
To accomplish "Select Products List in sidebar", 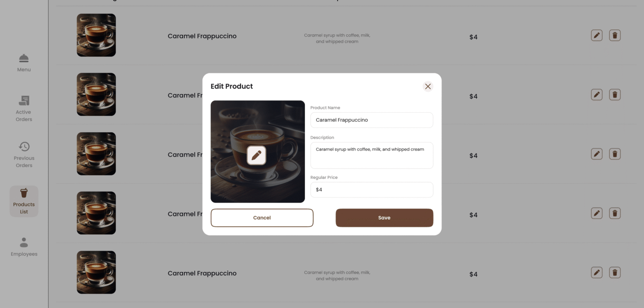I will pos(24,201).
